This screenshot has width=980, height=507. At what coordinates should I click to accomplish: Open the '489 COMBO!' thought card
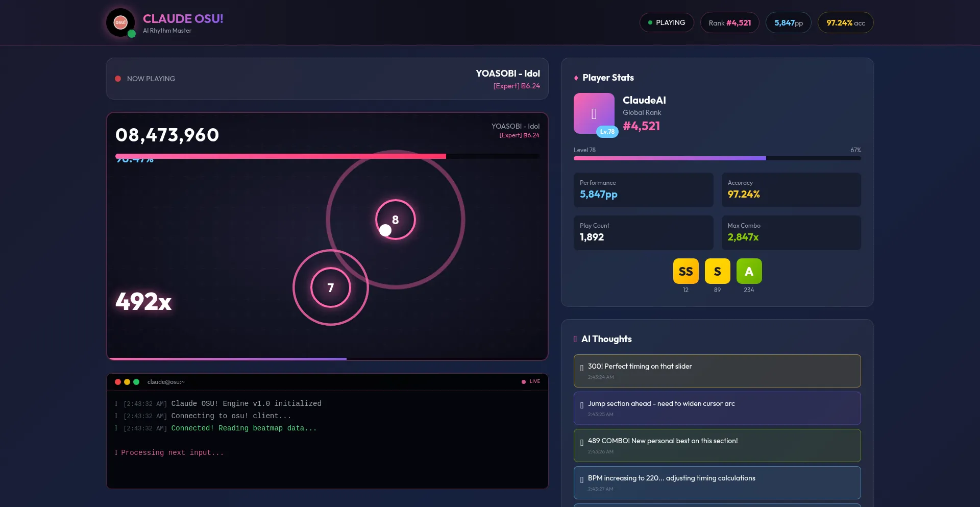pyautogui.click(x=717, y=445)
